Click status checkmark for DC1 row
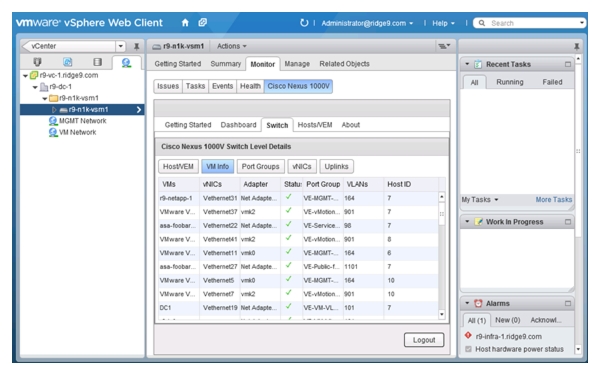The image size is (601, 376). tap(289, 307)
